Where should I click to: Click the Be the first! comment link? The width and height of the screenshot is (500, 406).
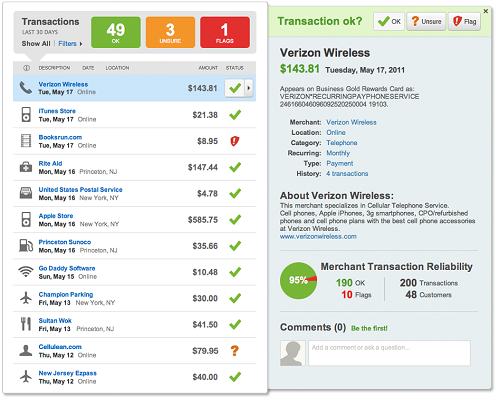point(369,328)
